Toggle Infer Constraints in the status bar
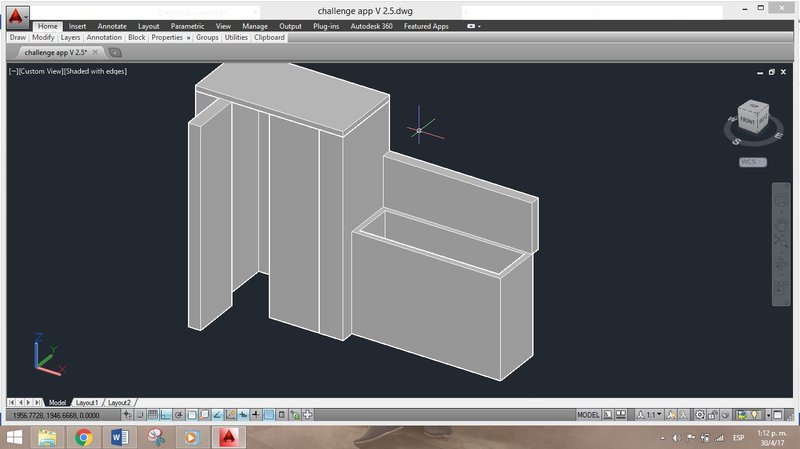 [x=127, y=414]
